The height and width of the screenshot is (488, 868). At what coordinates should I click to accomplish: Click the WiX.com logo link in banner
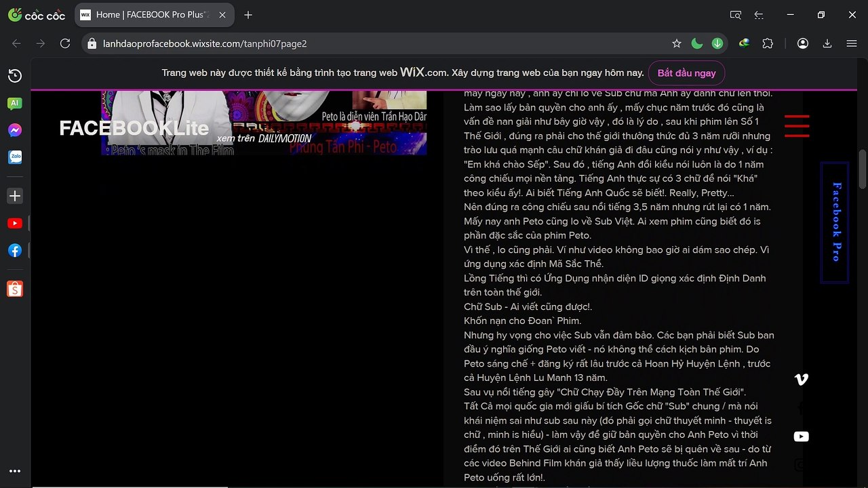coord(424,72)
